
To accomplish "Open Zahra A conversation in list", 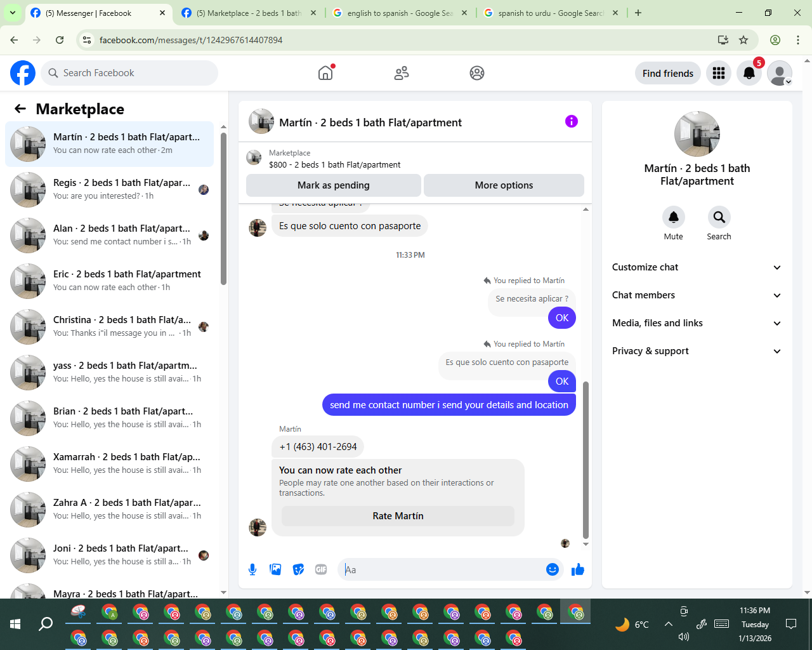I will [109, 510].
